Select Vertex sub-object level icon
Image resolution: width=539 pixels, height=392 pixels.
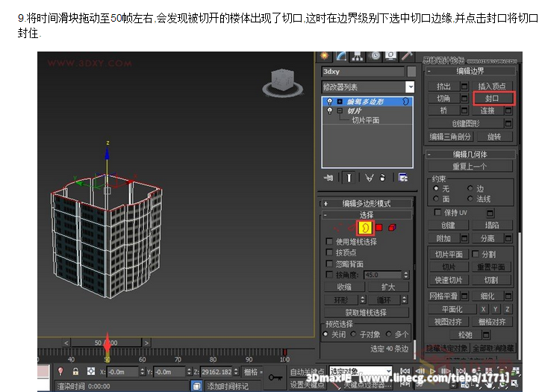pyautogui.click(x=337, y=227)
